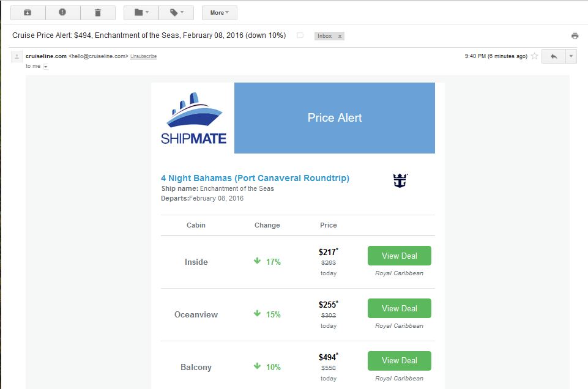
Task: Click the Balcony cabin $494 price
Action: pos(329,357)
